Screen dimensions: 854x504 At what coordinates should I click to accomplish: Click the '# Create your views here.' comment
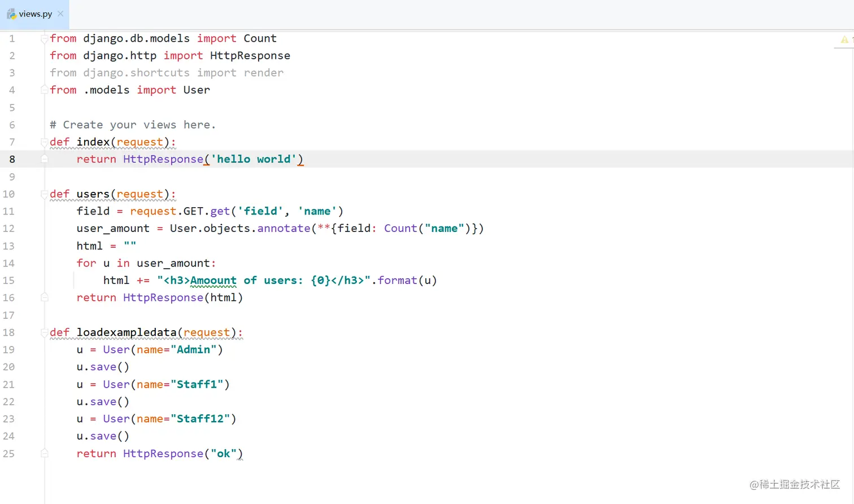coord(133,125)
